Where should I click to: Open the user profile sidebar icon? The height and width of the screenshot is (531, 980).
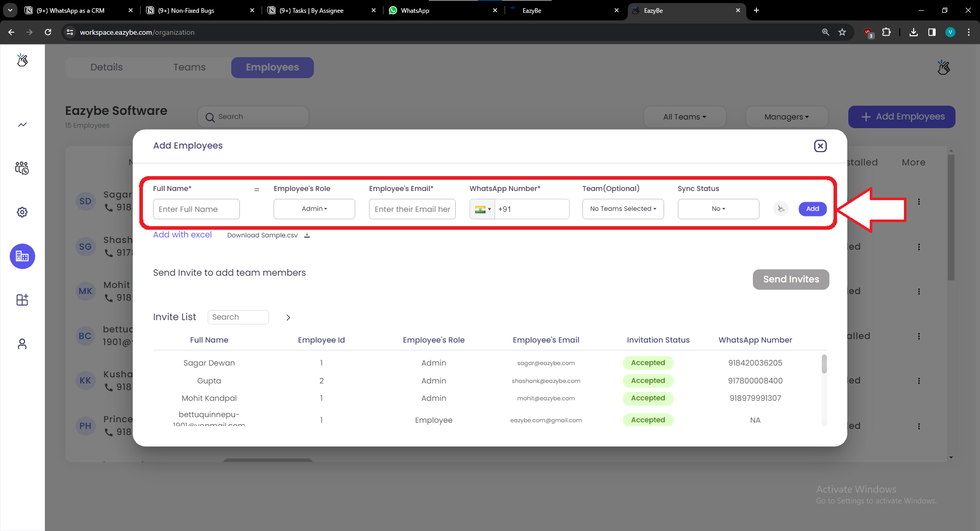(22, 344)
